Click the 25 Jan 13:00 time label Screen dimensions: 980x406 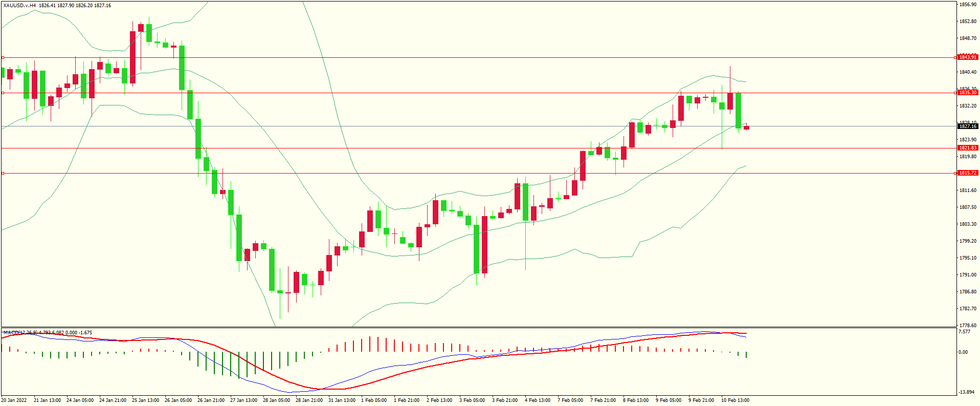coord(145,400)
